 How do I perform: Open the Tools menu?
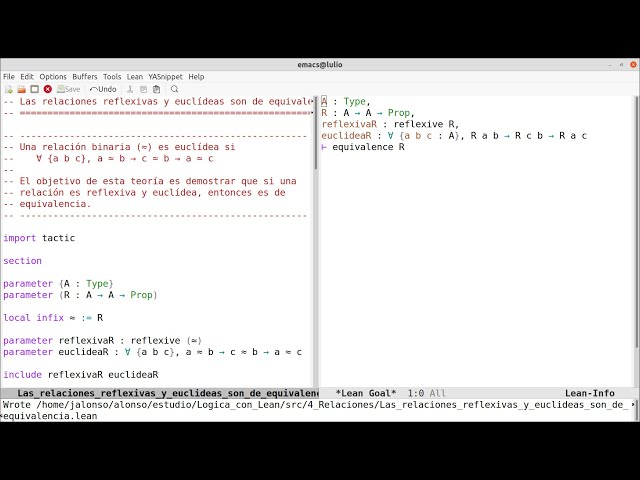point(112,77)
